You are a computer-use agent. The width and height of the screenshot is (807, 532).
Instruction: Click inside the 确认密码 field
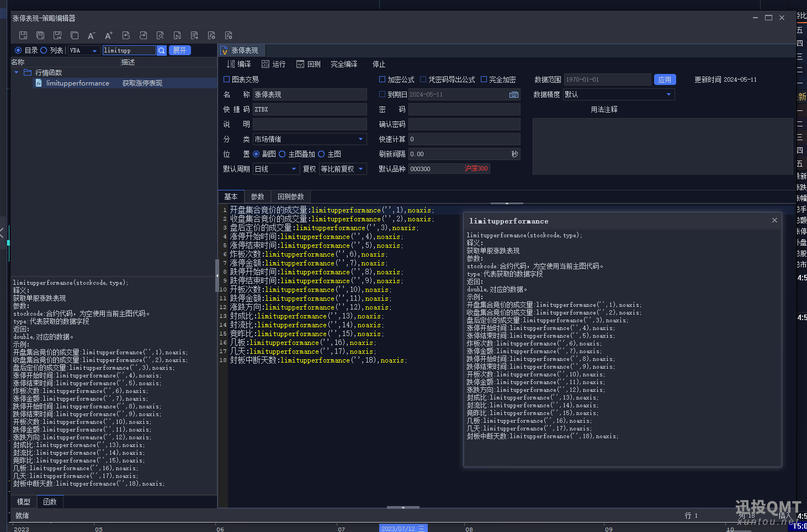click(464, 124)
